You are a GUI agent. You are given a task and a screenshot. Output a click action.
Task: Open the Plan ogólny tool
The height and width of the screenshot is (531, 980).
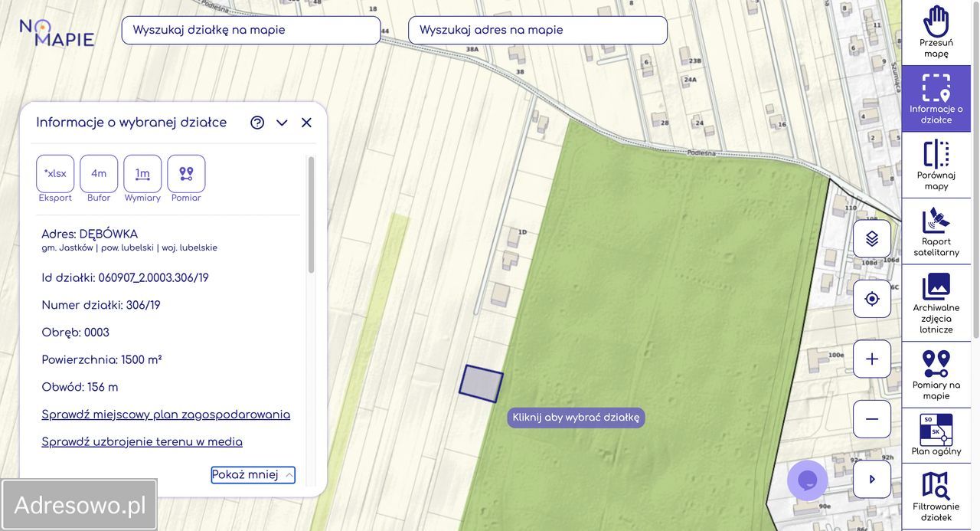[x=936, y=434]
